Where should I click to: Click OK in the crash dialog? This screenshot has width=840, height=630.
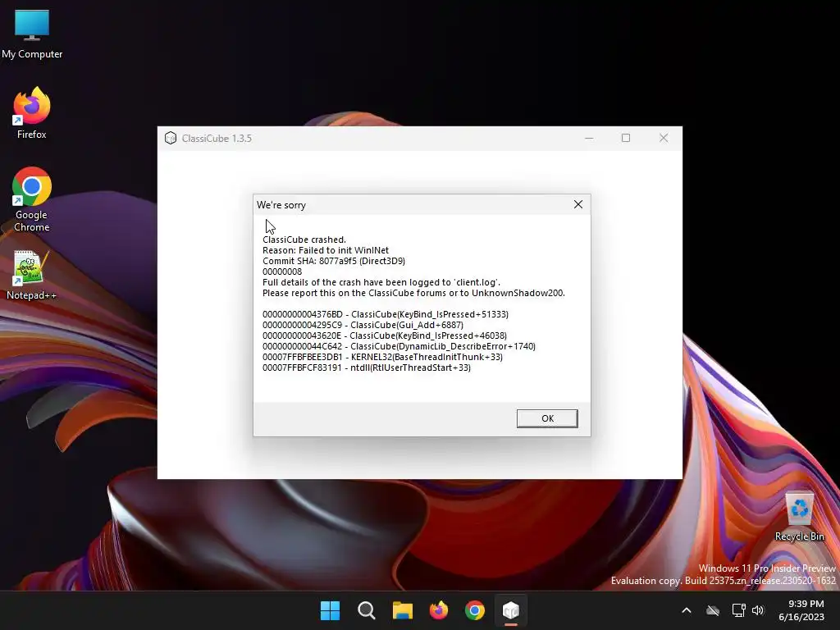(x=547, y=418)
